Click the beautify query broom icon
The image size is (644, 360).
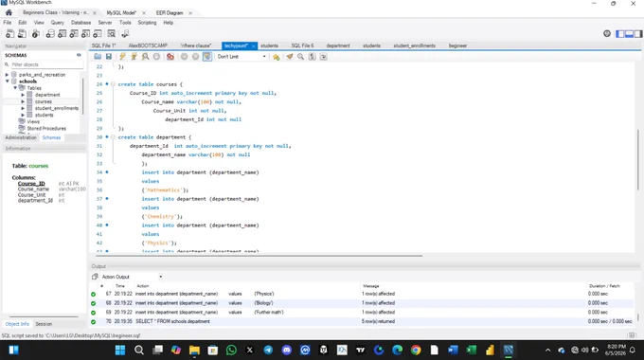click(290, 57)
